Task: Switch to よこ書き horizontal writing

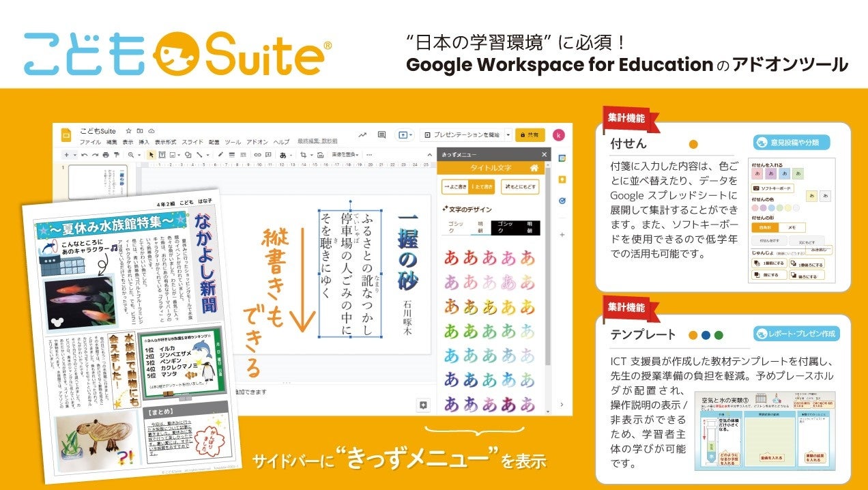Action: coord(455,186)
